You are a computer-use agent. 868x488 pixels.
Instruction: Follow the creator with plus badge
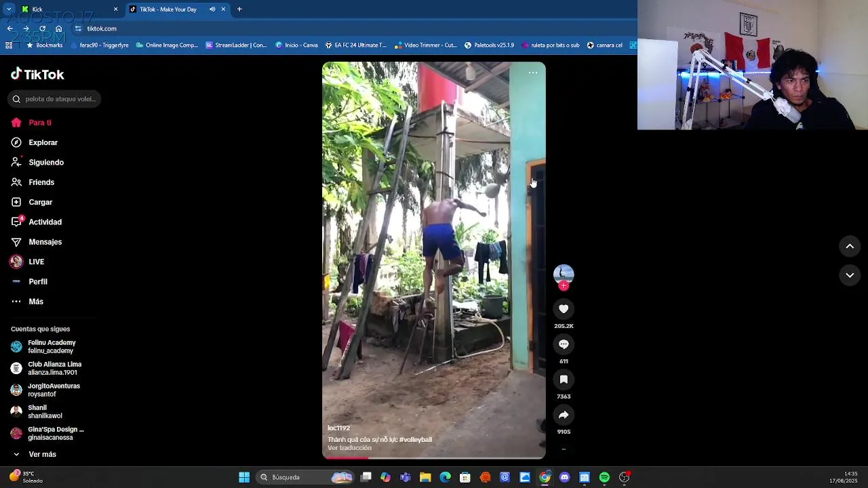564,286
